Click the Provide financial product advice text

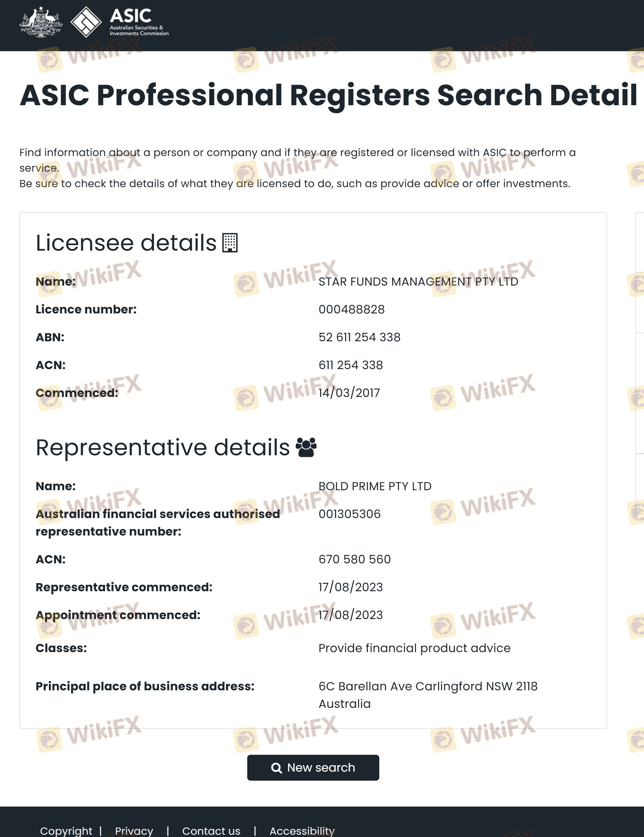click(x=414, y=648)
